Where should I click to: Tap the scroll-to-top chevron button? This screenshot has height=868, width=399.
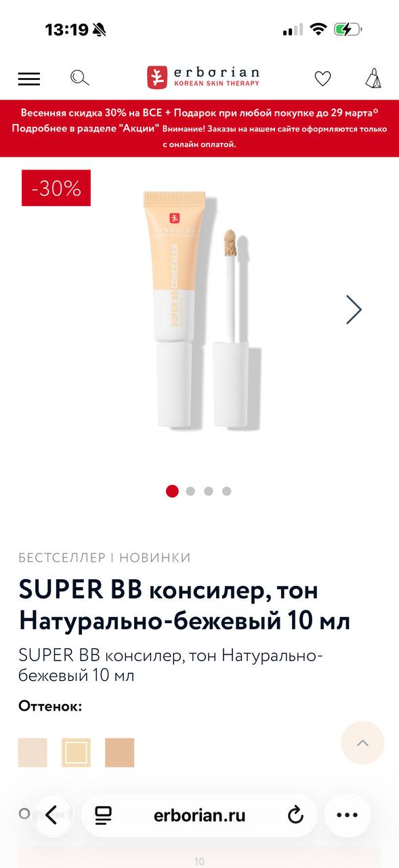(x=362, y=743)
